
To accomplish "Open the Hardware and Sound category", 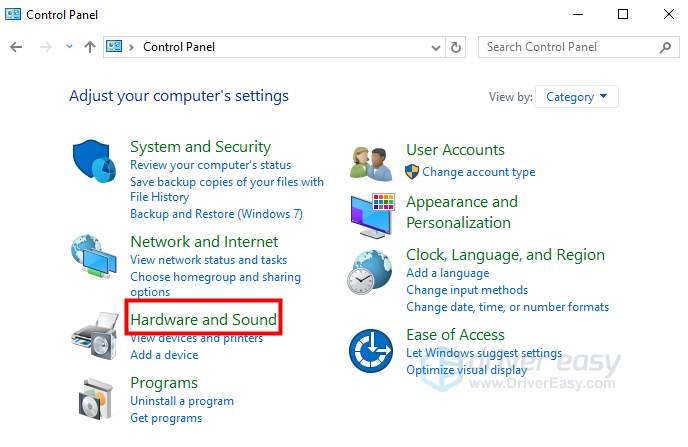I will click(x=203, y=320).
